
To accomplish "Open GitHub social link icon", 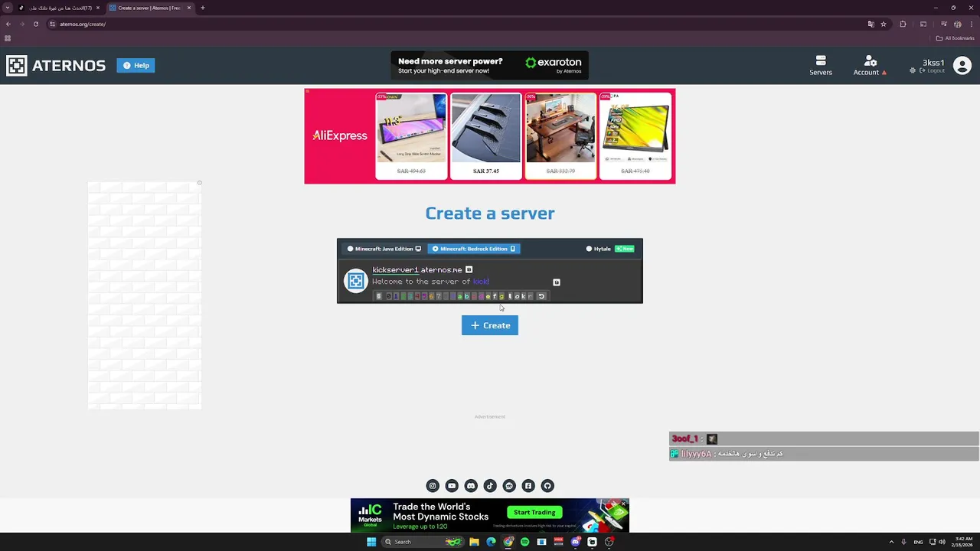I will point(547,486).
